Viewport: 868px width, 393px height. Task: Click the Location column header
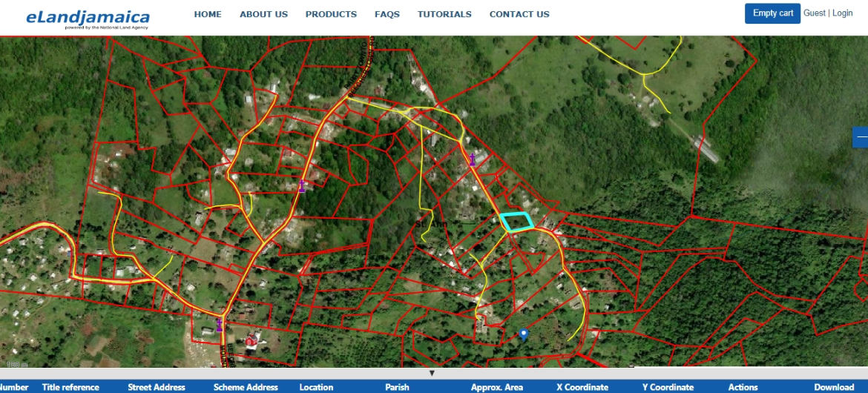316,387
